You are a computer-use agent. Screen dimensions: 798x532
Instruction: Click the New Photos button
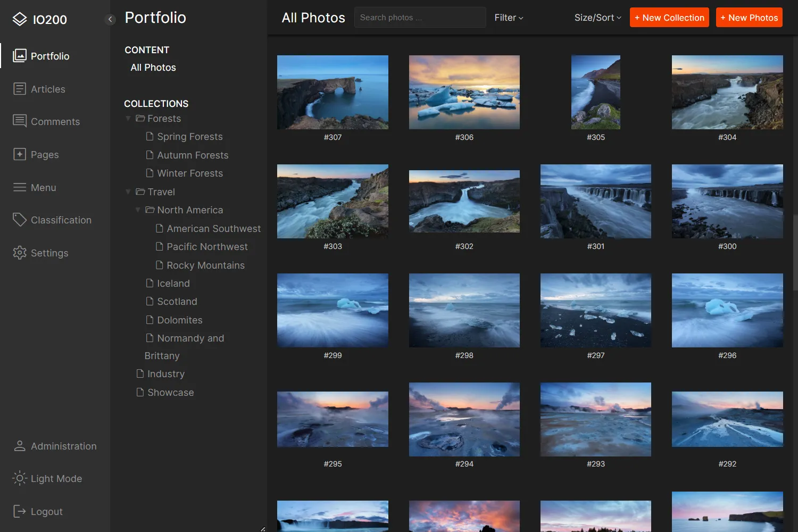749,17
